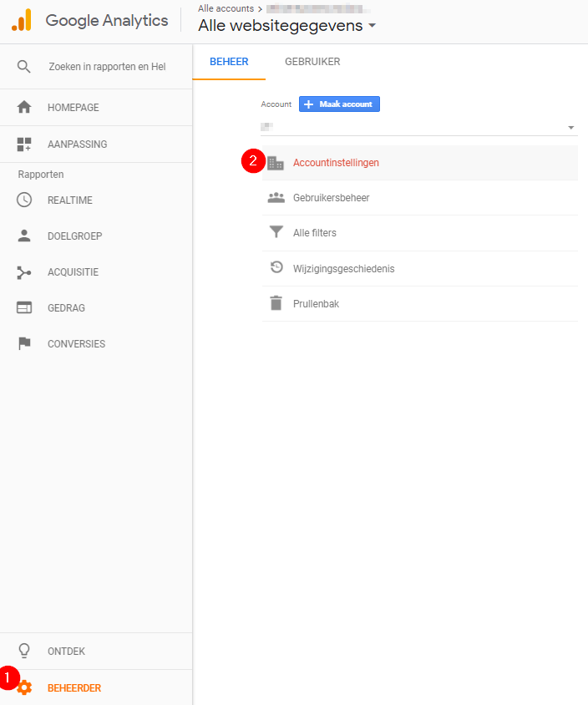Click the Ontdek lightbulb icon

coord(24,652)
